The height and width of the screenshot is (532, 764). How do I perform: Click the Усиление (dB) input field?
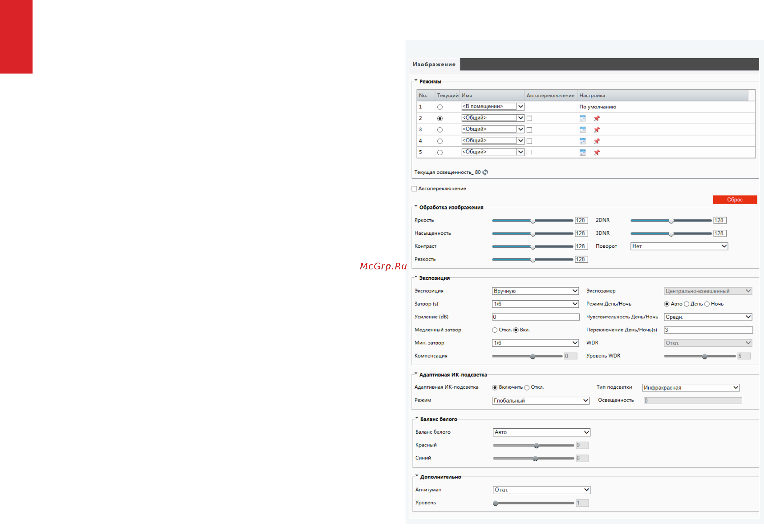click(x=535, y=317)
